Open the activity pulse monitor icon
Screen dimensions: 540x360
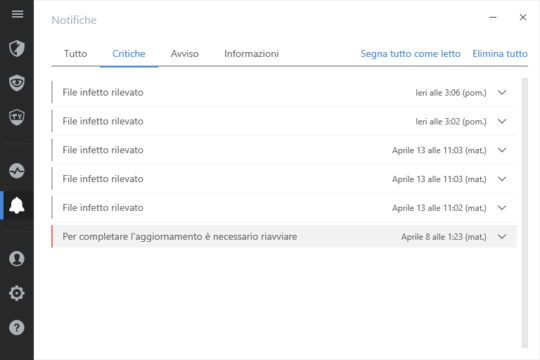(x=17, y=171)
